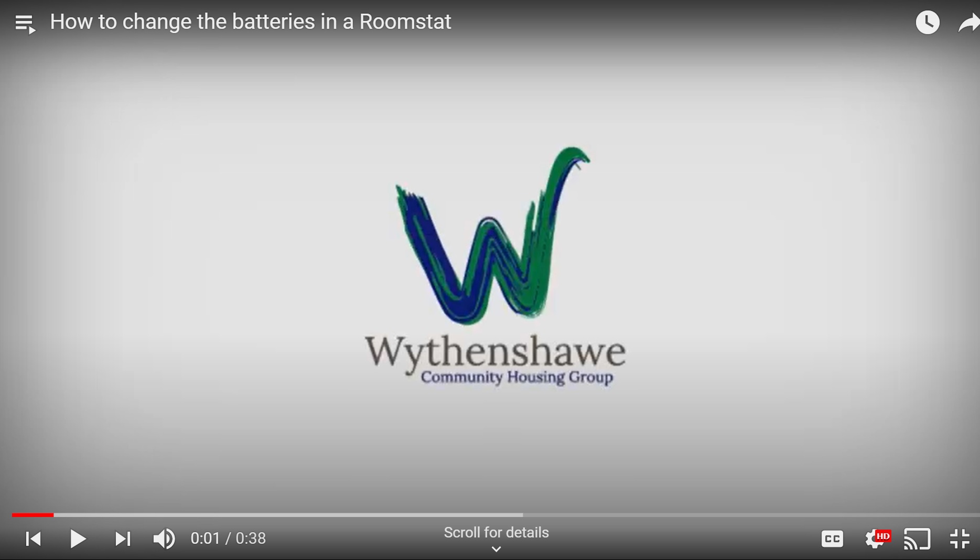Click the 'Community Housing Group' text in the video
Screen dimensions: 980x560
516,378
